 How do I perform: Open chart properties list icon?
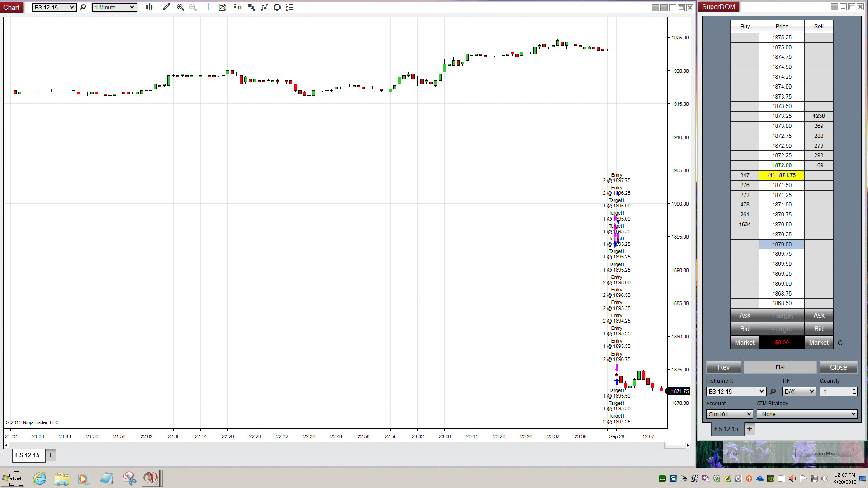pyautogui.click(x=290, y=7)
